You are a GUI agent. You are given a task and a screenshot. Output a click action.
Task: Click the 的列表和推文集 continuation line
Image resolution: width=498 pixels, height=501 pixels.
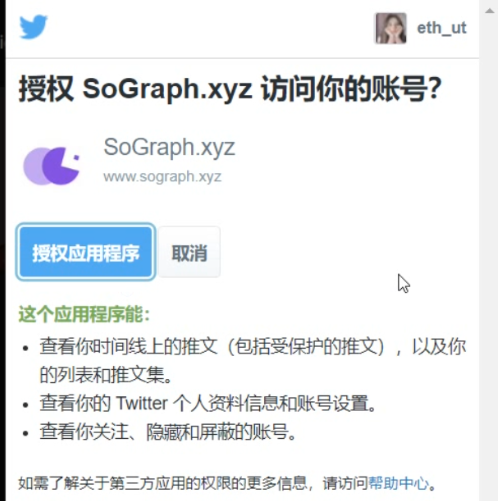(105, 375)
